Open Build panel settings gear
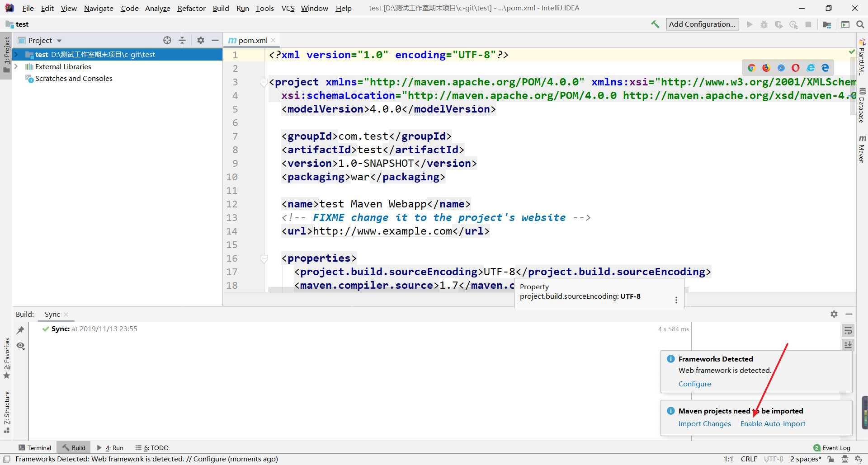 click(x=834, y=314)
